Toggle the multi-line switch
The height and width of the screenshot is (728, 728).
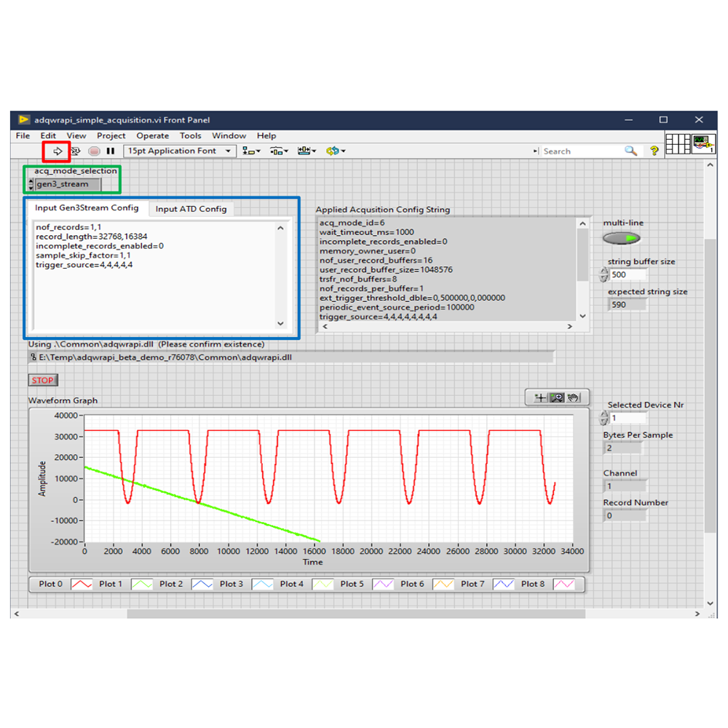(x=620, y=237)
